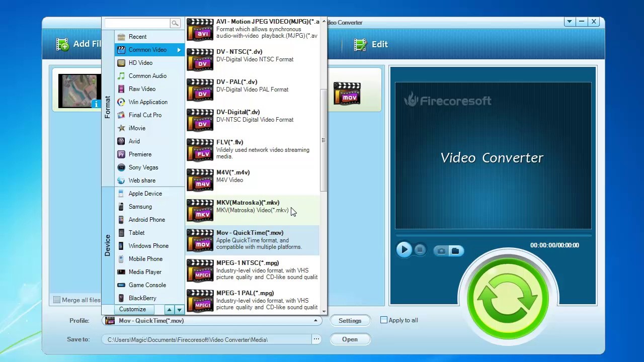Open the Tablet device category
This screenshot has height=362, width=644.
[149, 233]
